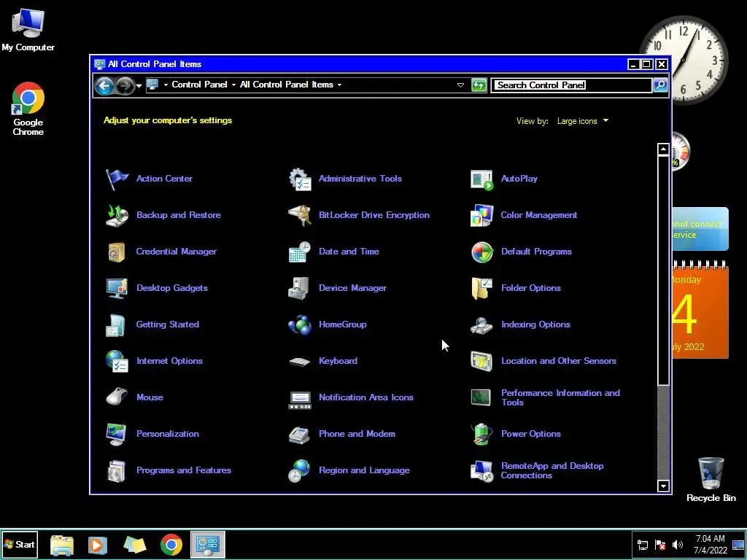Click the scrollbar down arrow
This screenshot has width=747, height=560.
(663, 486)
